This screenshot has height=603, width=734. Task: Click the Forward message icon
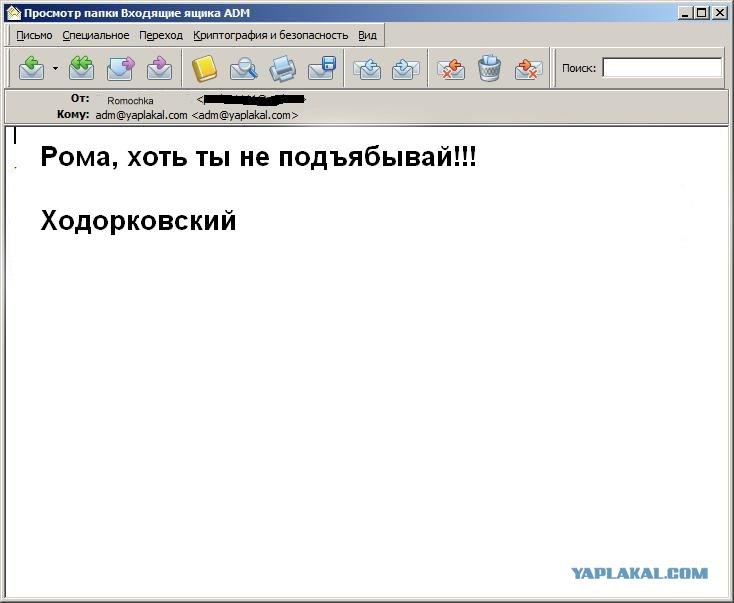(x=121, y=68)
